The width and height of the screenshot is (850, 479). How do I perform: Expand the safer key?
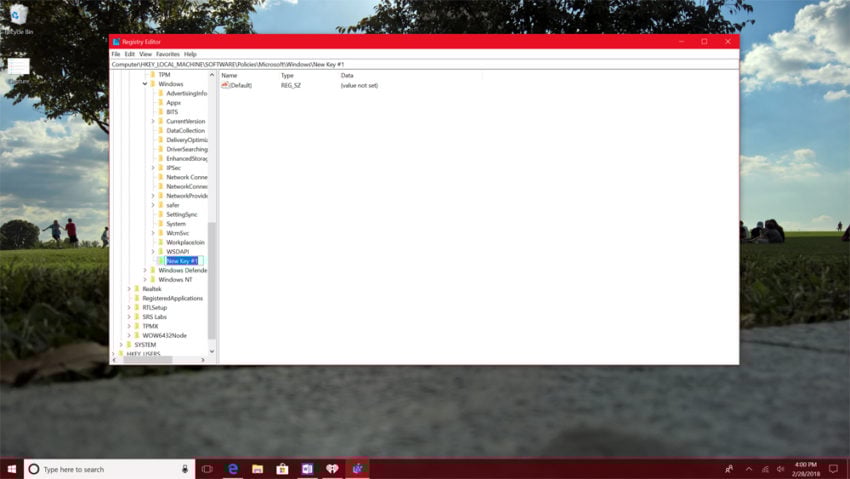(153, 205)
